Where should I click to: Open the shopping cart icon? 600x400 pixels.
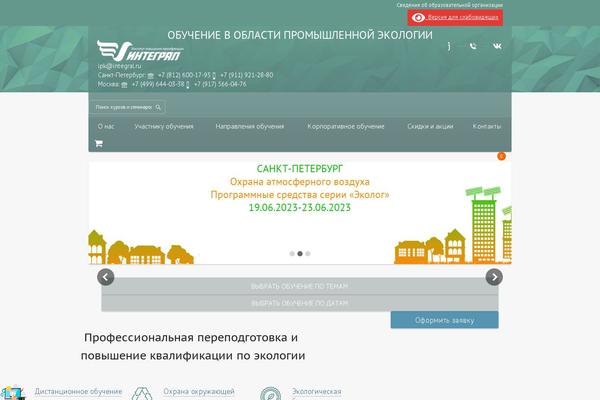(99, 144)
